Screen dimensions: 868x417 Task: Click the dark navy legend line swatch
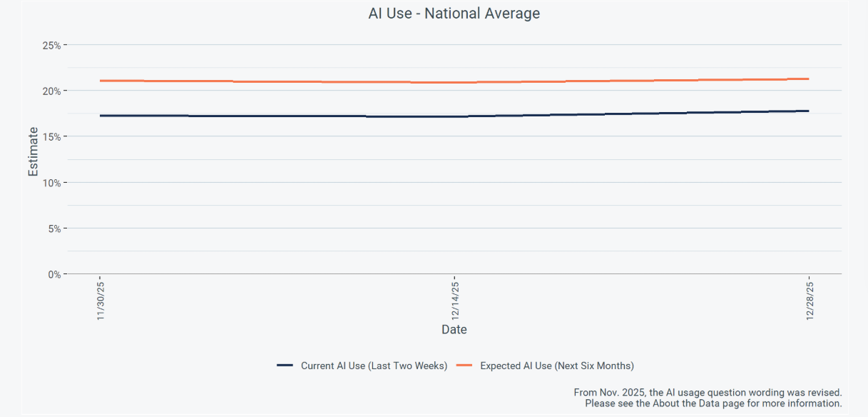pyautogui.click(x=285, y=366)
